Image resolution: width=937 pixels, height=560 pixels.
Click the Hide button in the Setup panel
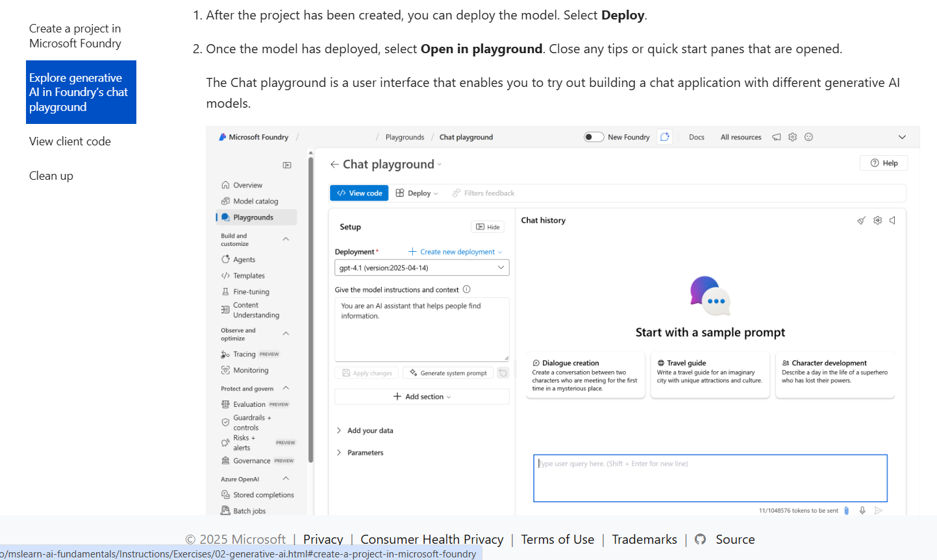click(488, 227)
